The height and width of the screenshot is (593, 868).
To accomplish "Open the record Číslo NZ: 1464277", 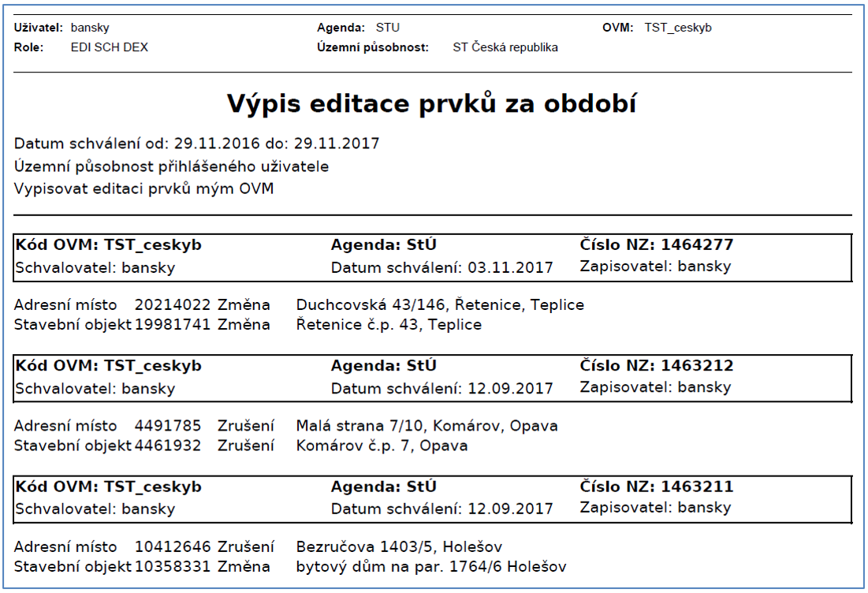I will pos(656,245).
